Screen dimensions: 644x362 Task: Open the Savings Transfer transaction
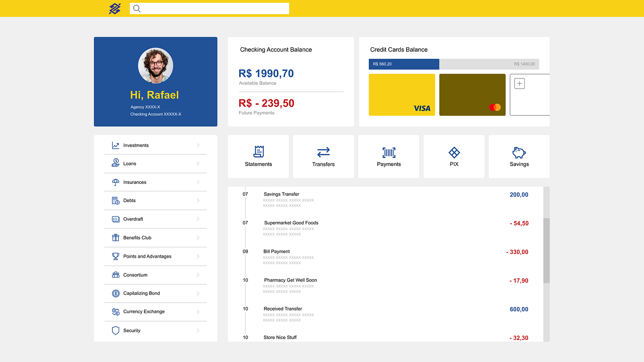tap(282, 194)
